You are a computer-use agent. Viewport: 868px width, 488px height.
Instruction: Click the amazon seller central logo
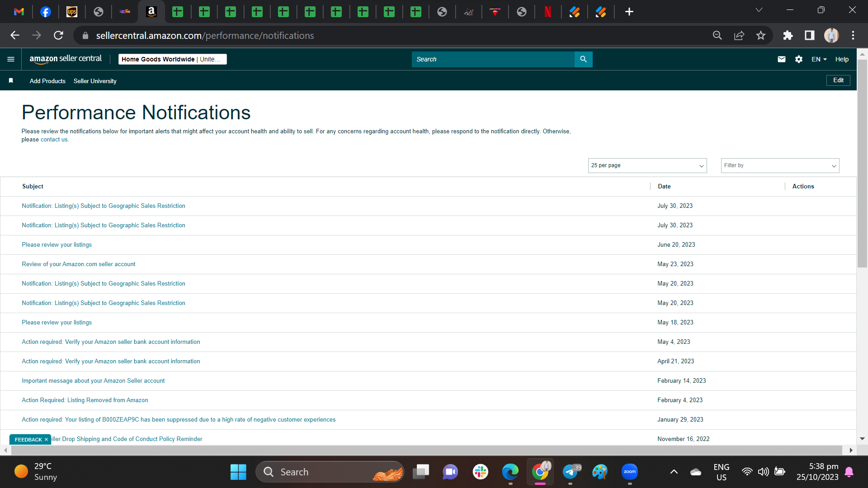click(x=66, y=59)
